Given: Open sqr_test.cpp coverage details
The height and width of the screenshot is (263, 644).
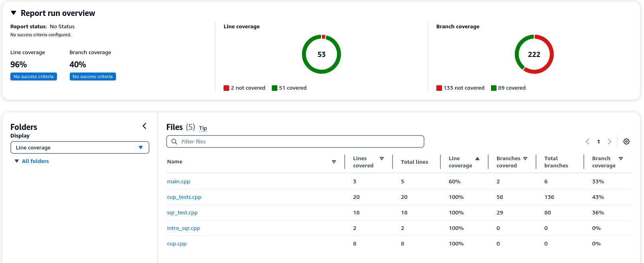Looking at the screenshot, I should point(182,213).
